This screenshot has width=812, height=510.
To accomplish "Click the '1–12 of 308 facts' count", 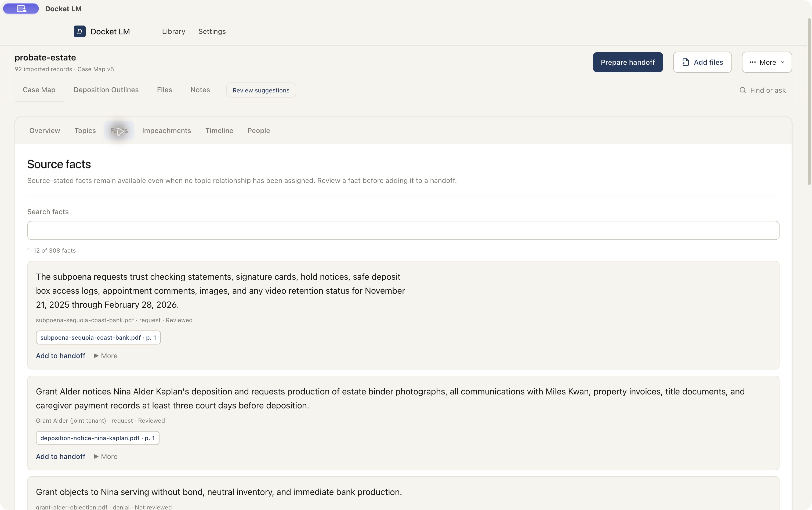I will (x=52, y=251).
